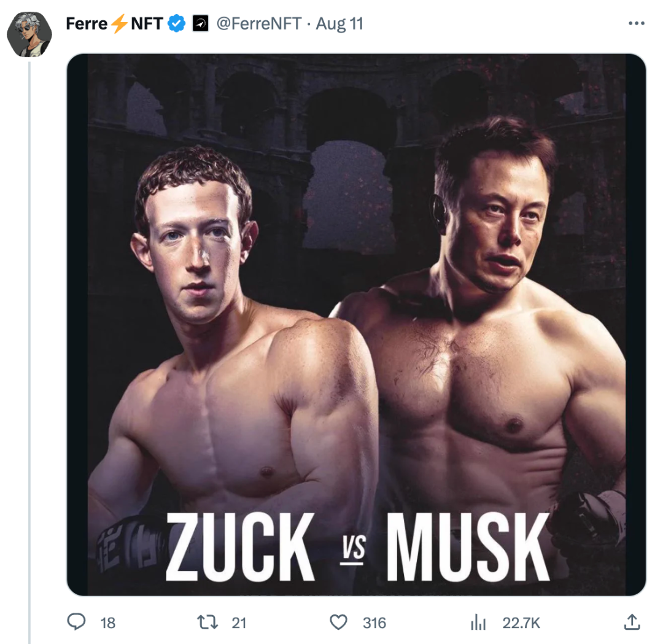
Task: Click the @FerreNFT handle
Action: [x=258, y=24]
